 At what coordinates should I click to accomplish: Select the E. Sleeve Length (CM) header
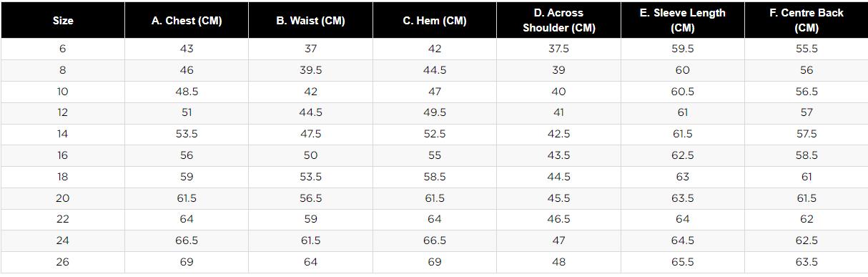click(683, 21)
